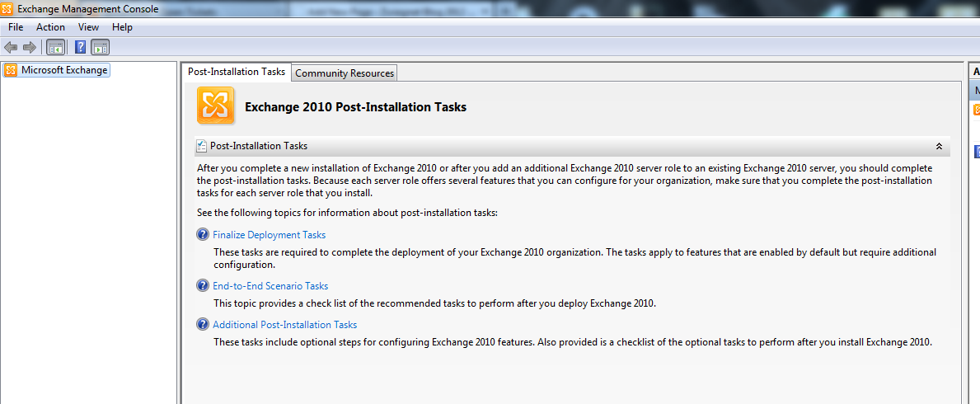Click the 'See the following topics' text line
The image size is (980, 404).
click(347, 213)
